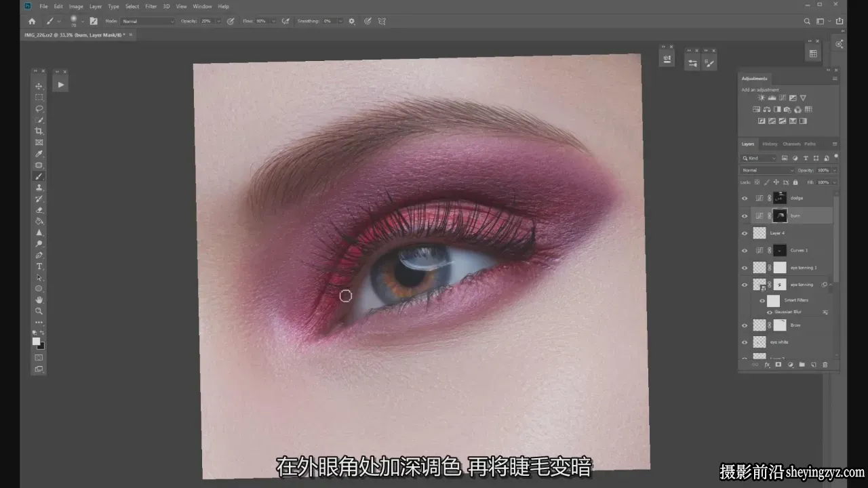Hide the Brow layer
Viewport: 868px width, 488px height.
(745, 325)
